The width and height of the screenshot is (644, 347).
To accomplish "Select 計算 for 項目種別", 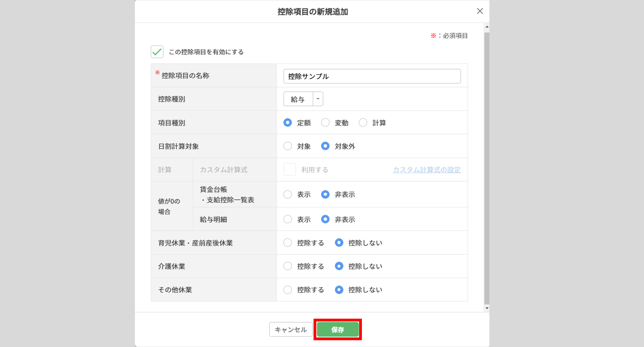I will click(363, 123).
